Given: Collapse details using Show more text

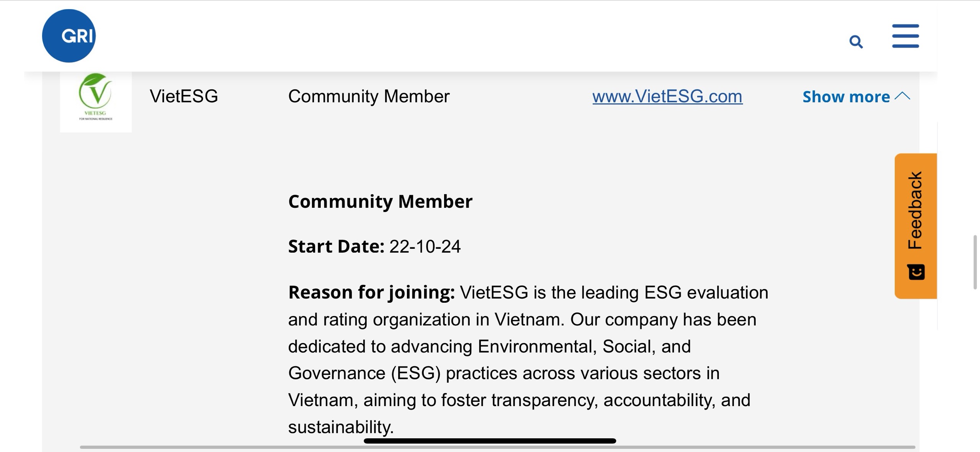Looking at the screenshot, I should [x=846, y=97].
